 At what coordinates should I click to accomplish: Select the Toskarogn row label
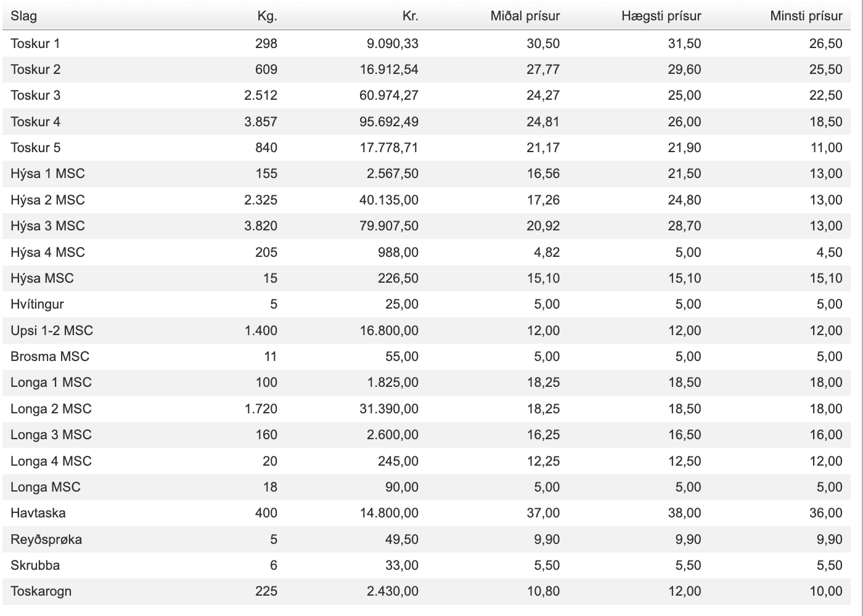(41, 591)
